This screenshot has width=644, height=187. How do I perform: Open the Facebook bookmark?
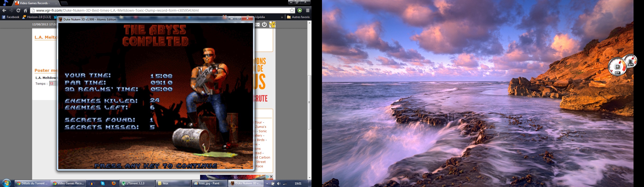tap(10, 17)
